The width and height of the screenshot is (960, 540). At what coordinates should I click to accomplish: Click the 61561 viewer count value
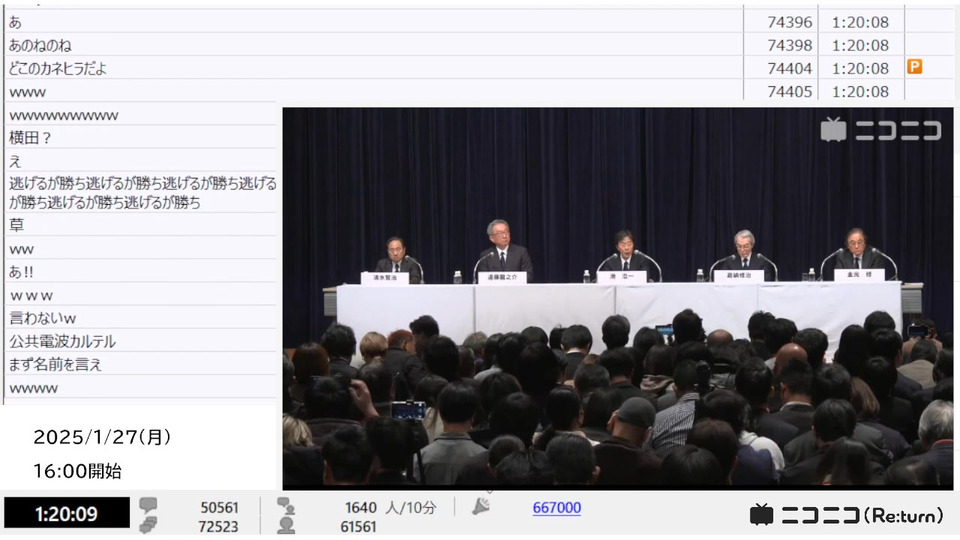pyautogui.click(x=359, y=527)
